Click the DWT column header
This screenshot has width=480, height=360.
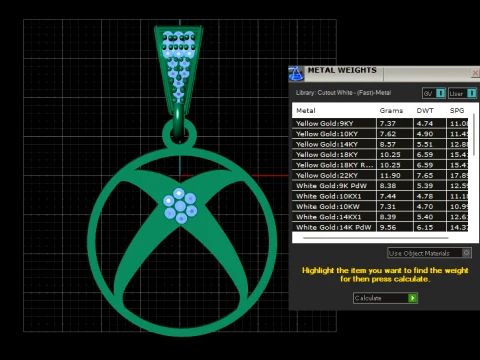[425, 111]
